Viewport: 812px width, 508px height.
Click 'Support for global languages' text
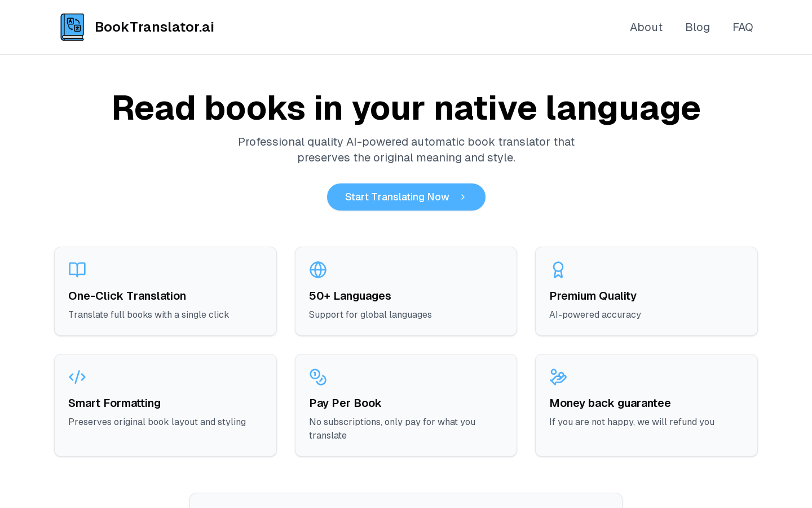tap(370, 314)
